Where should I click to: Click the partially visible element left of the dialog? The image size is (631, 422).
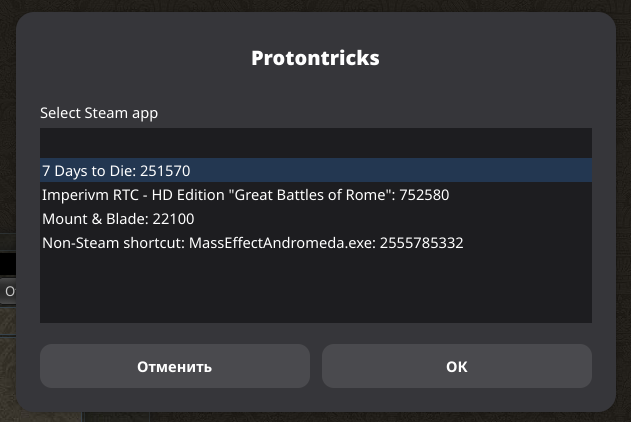coord(8,291)
